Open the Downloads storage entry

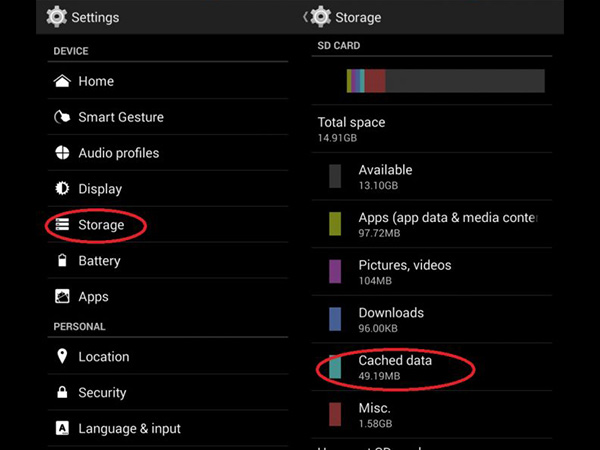tap(391, 319)
